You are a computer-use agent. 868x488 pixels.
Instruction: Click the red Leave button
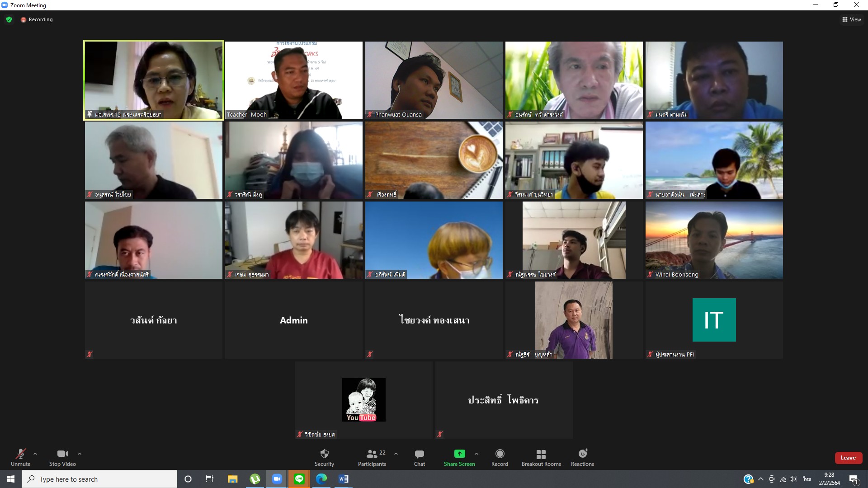[848, 458]
